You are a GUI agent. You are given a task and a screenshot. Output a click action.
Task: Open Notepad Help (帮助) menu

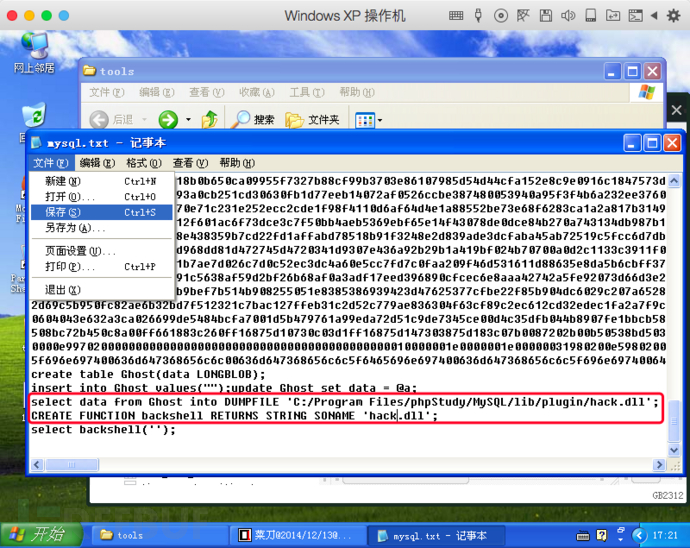pyautogui.click(x=237, y=163)
